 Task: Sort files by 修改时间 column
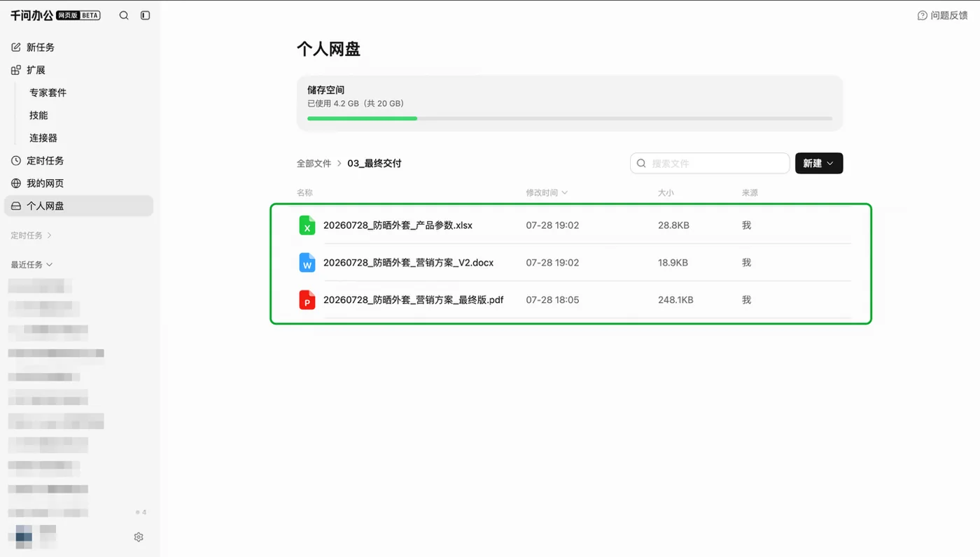coord(547,192)
